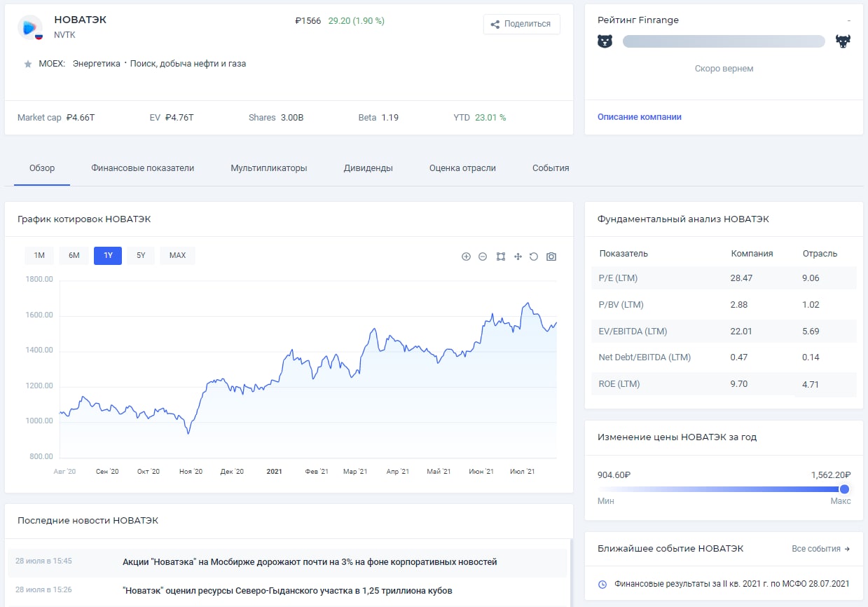The height and width of the screenshot is (607, 868).
Task: Open the Финансовые показатели tab
Action: [x=142, y=168]
